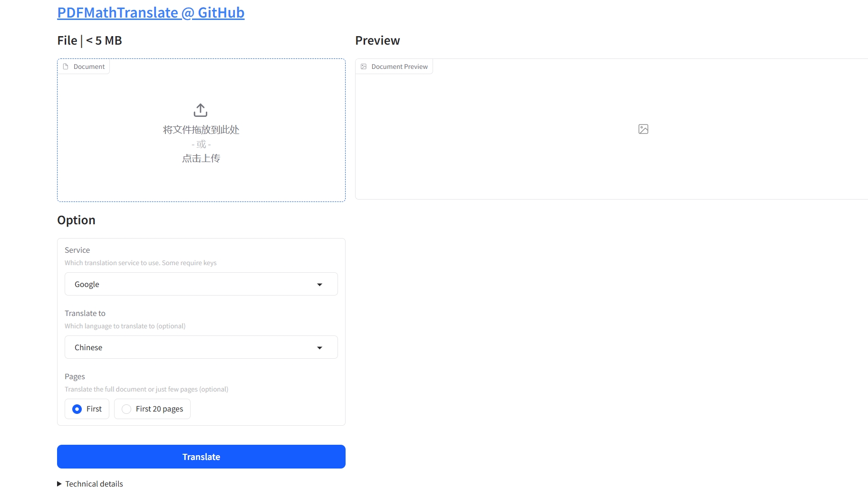Open the Google service dropdown
The height and width of the screenshot is (488, 868).
pos(201,284)
